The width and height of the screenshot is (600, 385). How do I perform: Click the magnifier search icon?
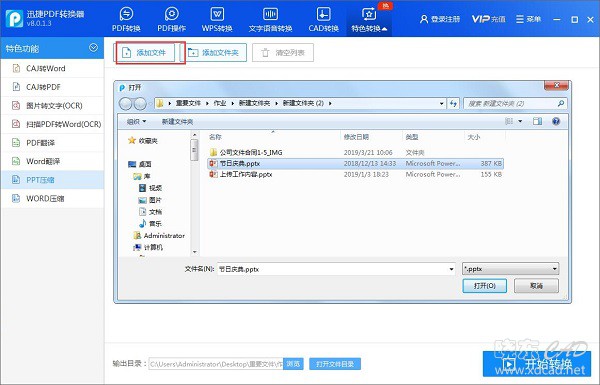(x=561, y=103)
